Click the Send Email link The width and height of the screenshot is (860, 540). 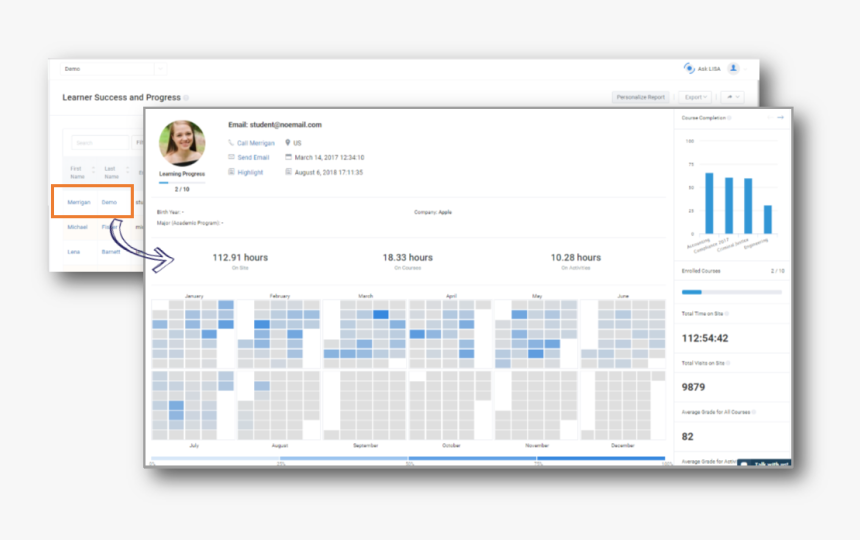coord(252,157)
